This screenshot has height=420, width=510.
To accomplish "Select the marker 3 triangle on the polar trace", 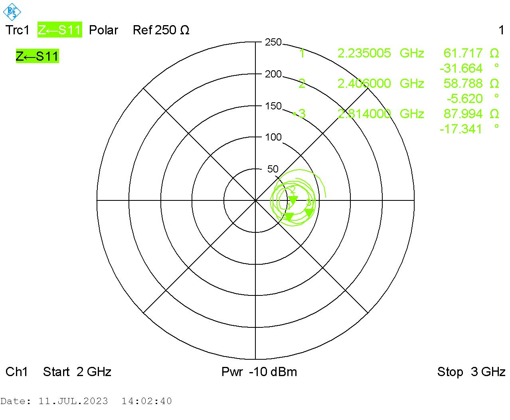I will click(309, 212).
